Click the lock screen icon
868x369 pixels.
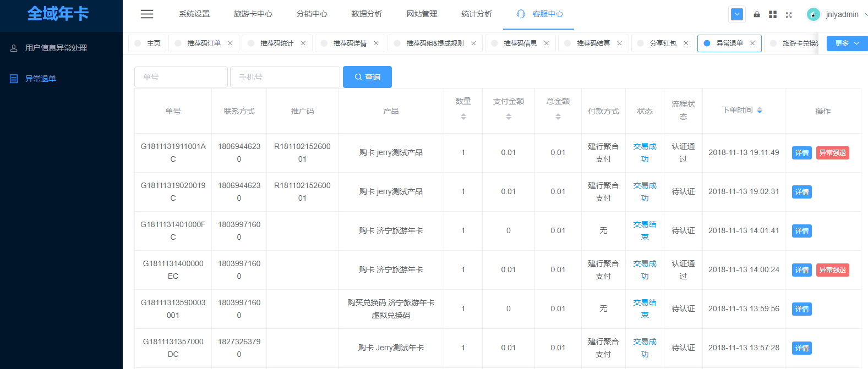pyautogui.click(x=757, y=14)
